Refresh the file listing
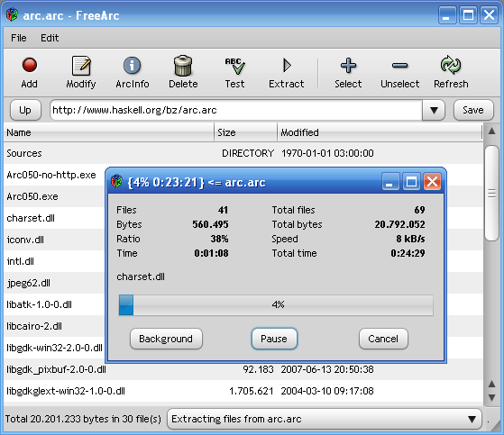 (x=451, y=65)
